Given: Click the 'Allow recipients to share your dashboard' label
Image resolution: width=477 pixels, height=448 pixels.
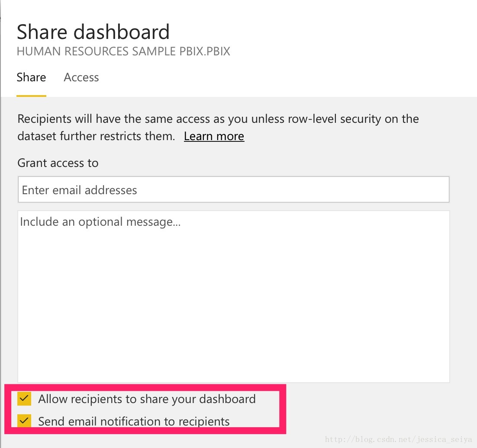Looking at the screenshot, I should pos(147,399).
